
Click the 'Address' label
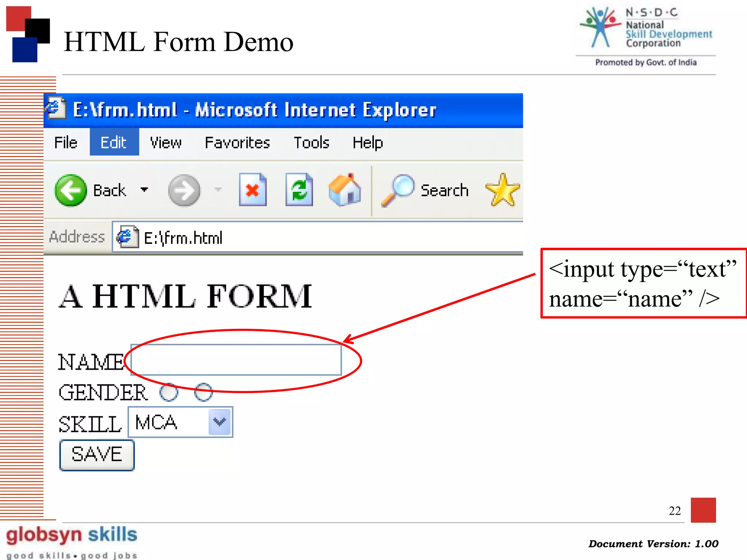click(x=77, y=237)
